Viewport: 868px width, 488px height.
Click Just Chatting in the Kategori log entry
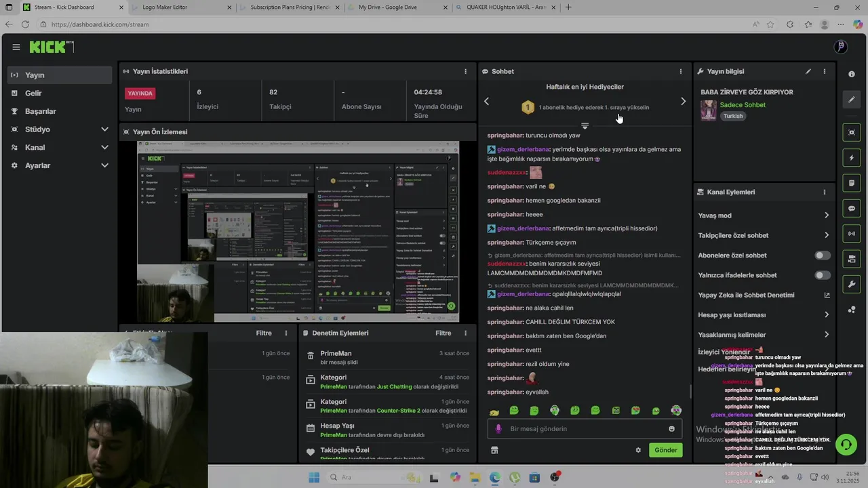(394, 386)
